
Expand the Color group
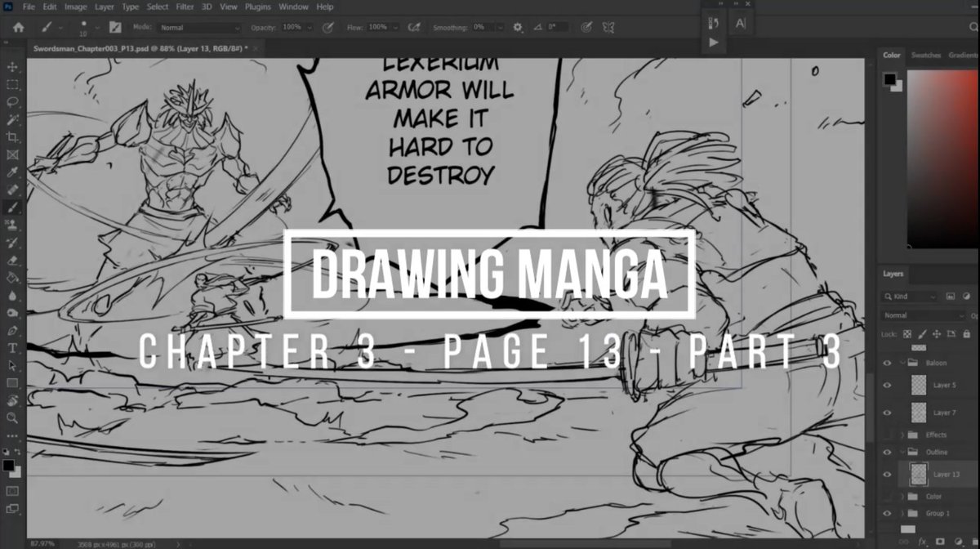click(903, 496)
